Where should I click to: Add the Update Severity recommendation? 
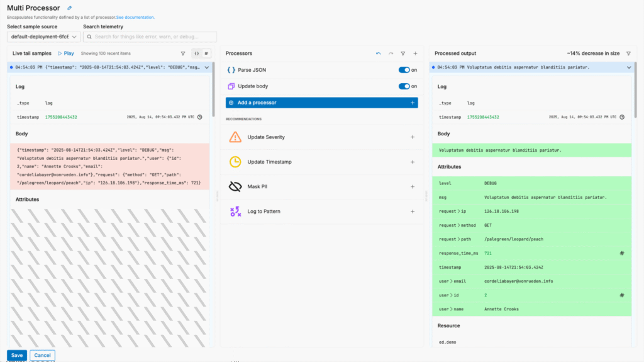pos(413,137)
